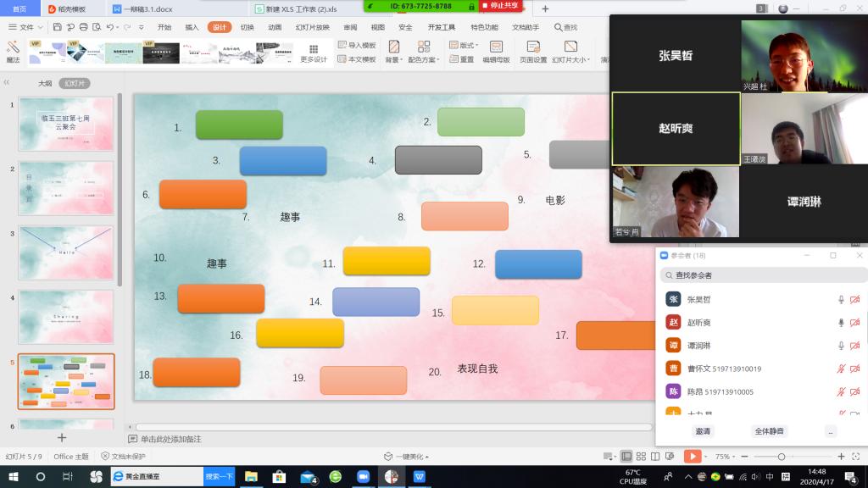Switch to 插入 ribbon tab

[192, 27]
